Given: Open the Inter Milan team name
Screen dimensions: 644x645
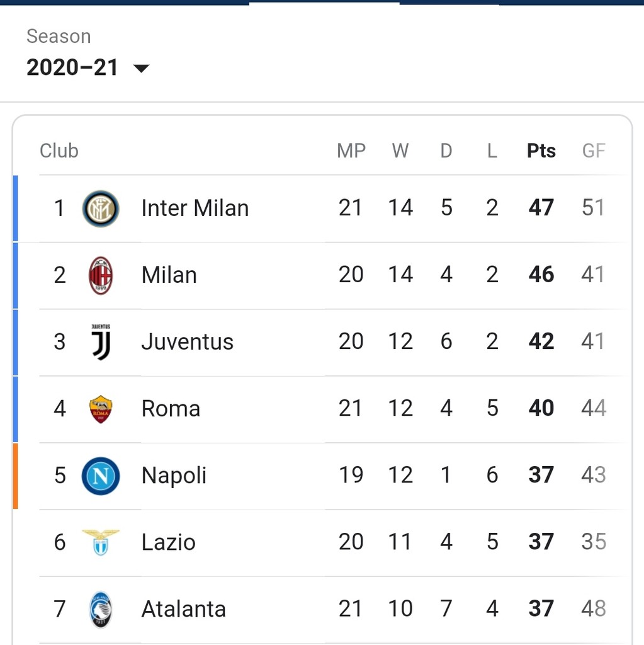Looking at the screenshot, I should click(x=195, y=208).
